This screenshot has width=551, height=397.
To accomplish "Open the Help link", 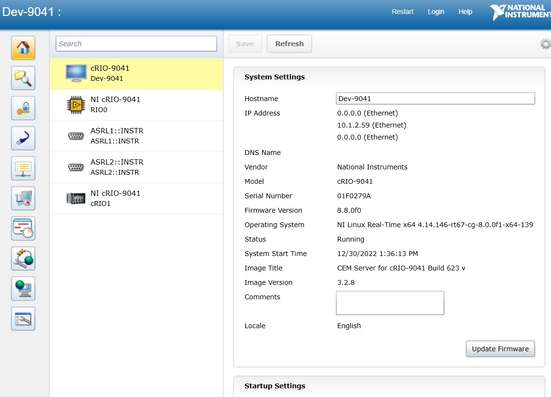I will pos(465,12).
